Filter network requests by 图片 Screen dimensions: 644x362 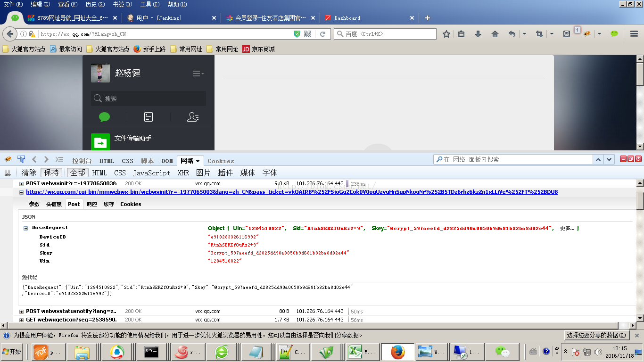click(x=203, y=173)
